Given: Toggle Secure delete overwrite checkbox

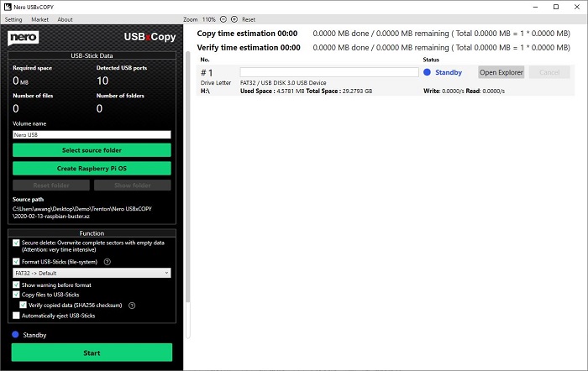Looking at the screenshot, I should pos(16,243).
